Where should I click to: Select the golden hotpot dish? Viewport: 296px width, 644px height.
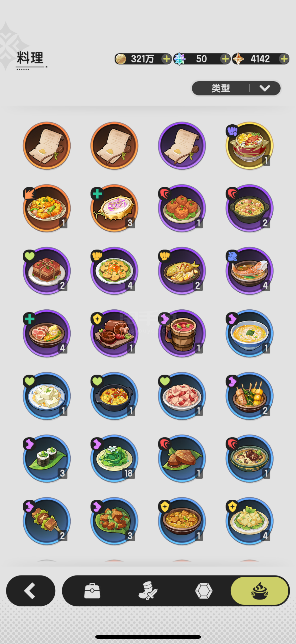click(249, 146)
